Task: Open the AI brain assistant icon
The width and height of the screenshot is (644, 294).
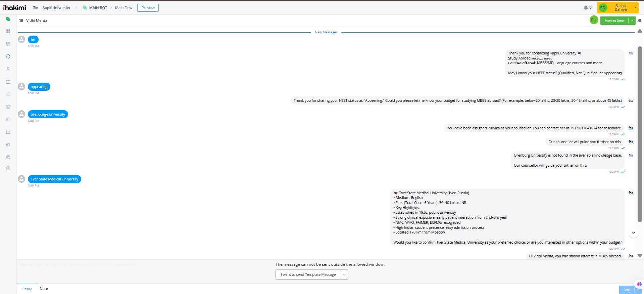Action: coord(639,284)
